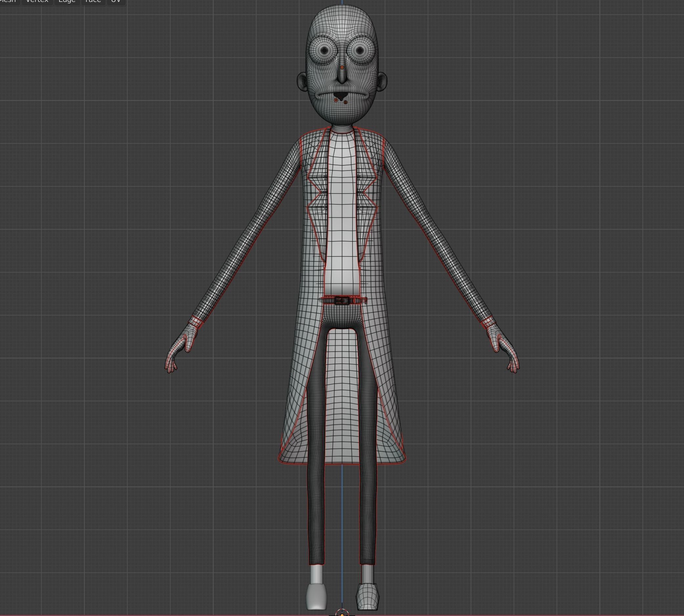This screenshot has height=616, width=684.
Task: Click the wireframe shoe mesh
Action: point(367,597)
